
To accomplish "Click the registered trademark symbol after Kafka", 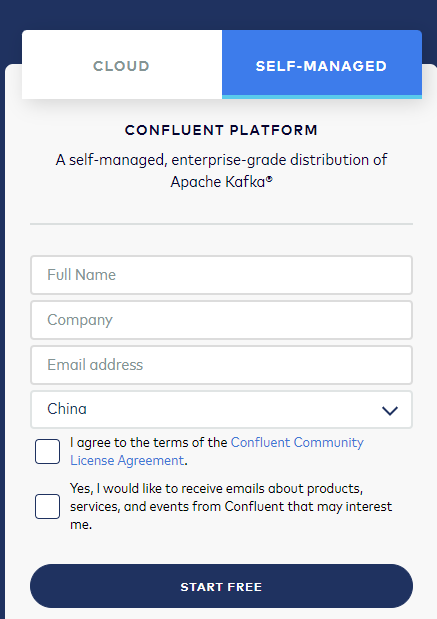I will click(x=269, y=179).
